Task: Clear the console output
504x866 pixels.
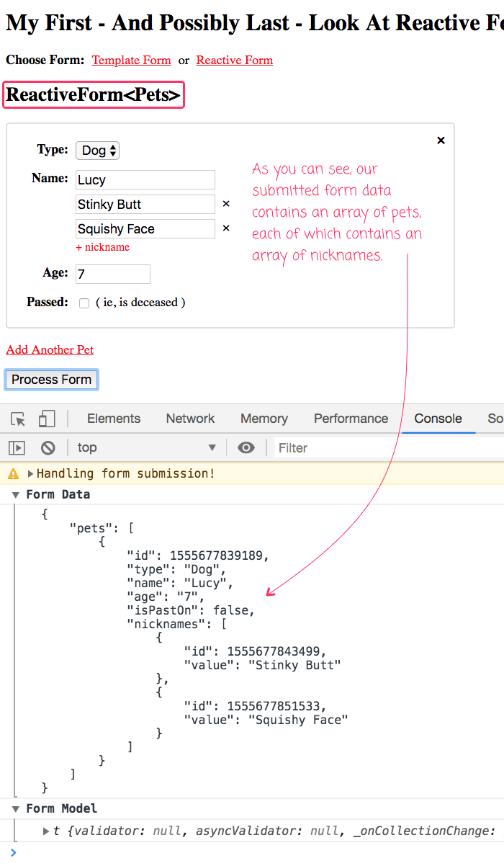Action: tap(48, 447)
